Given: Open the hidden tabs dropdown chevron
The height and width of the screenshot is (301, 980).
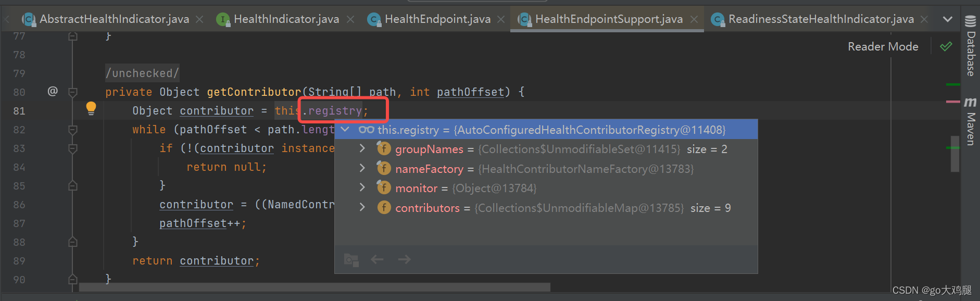Looking at the screenshot, I should point(948,19).
